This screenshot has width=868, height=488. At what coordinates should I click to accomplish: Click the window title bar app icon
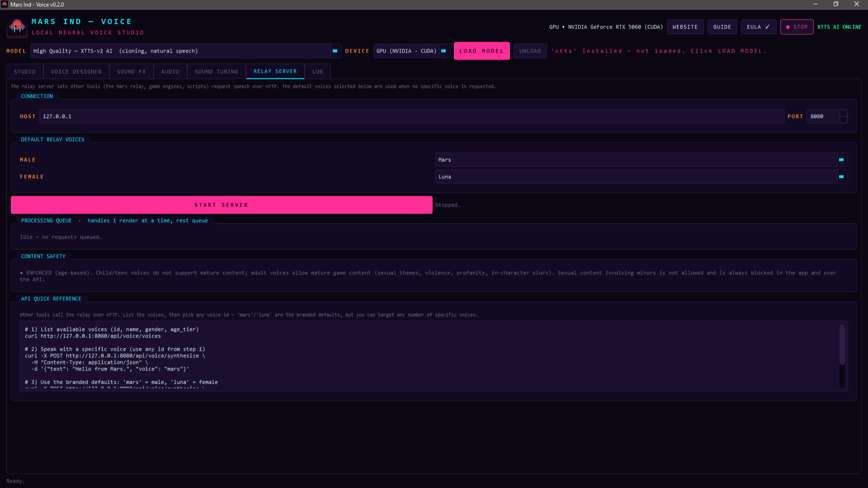5,5
